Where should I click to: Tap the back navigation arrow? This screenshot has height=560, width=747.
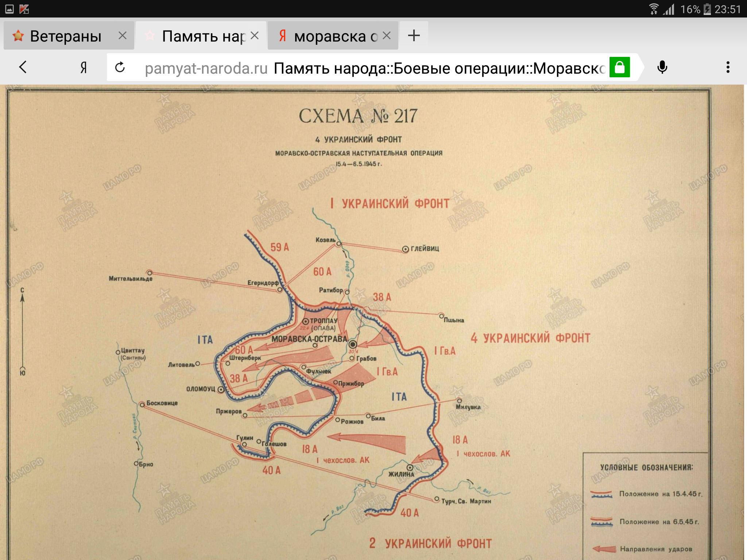[x=23, y=67]
